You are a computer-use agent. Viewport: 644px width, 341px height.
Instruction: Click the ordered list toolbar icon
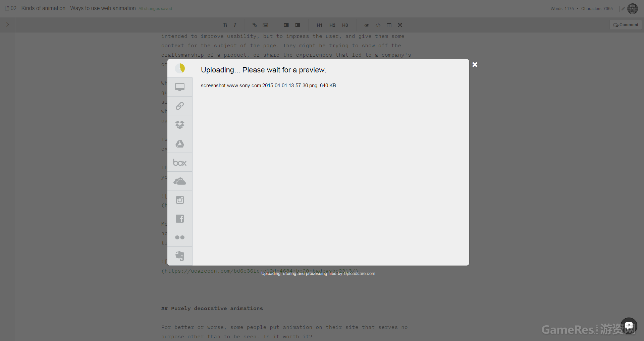[x=298, y=25]
